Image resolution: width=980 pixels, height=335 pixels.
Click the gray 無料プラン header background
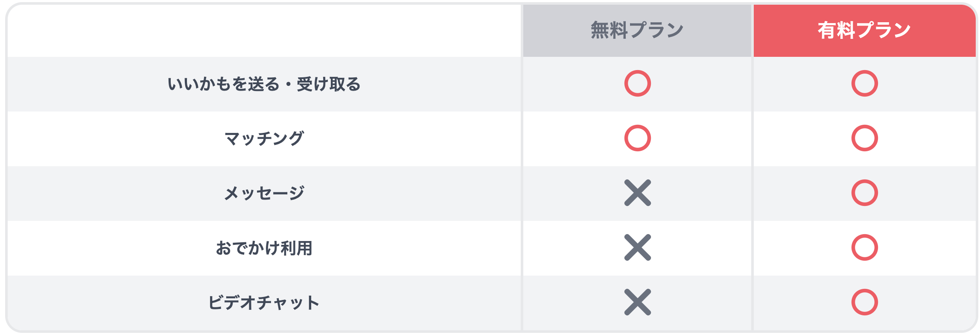click(x=637, y=31)
